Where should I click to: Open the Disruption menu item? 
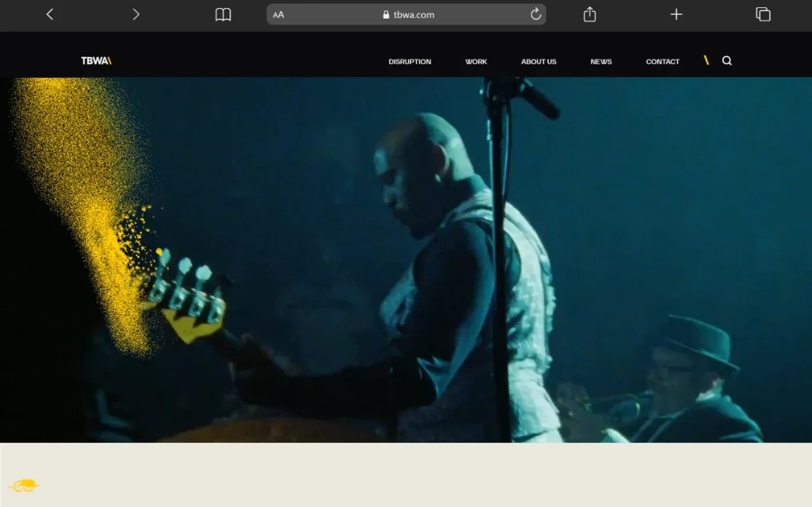coord(410,62)
